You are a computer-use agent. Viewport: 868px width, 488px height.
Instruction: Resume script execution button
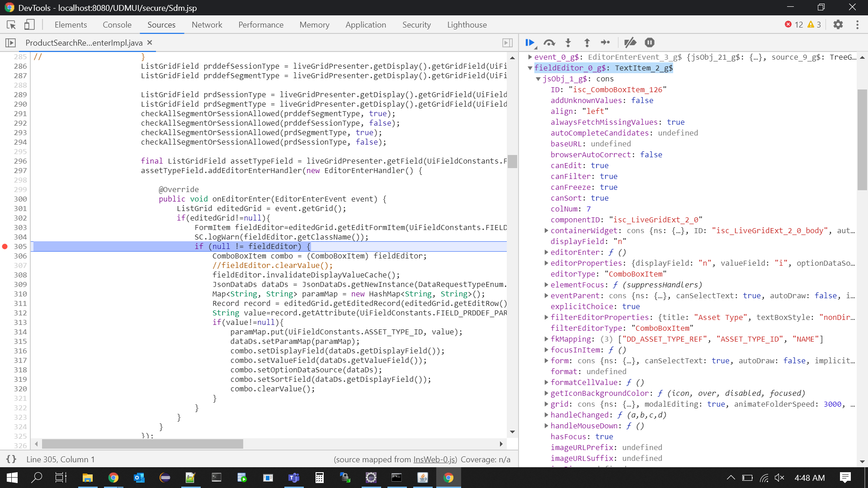coord(530,42)
